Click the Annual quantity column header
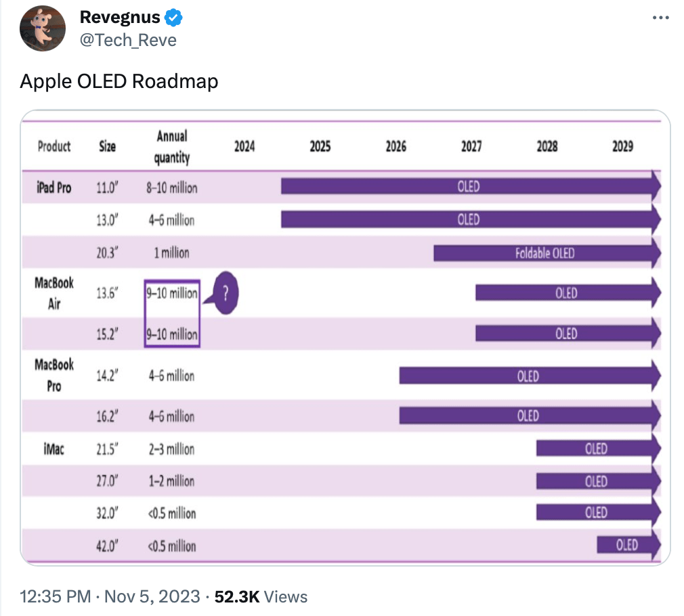684x616 pixels. pos(172,147)
